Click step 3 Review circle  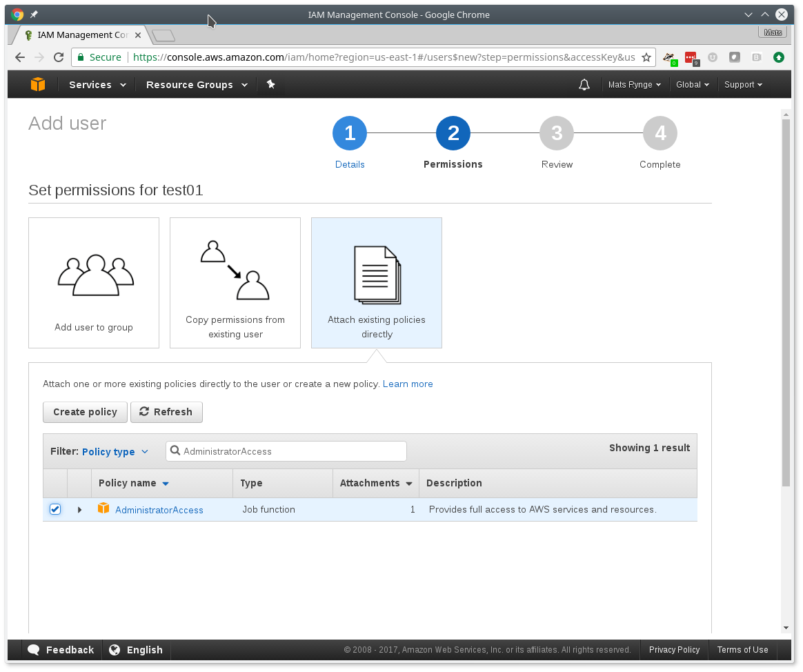click(557, 133)
